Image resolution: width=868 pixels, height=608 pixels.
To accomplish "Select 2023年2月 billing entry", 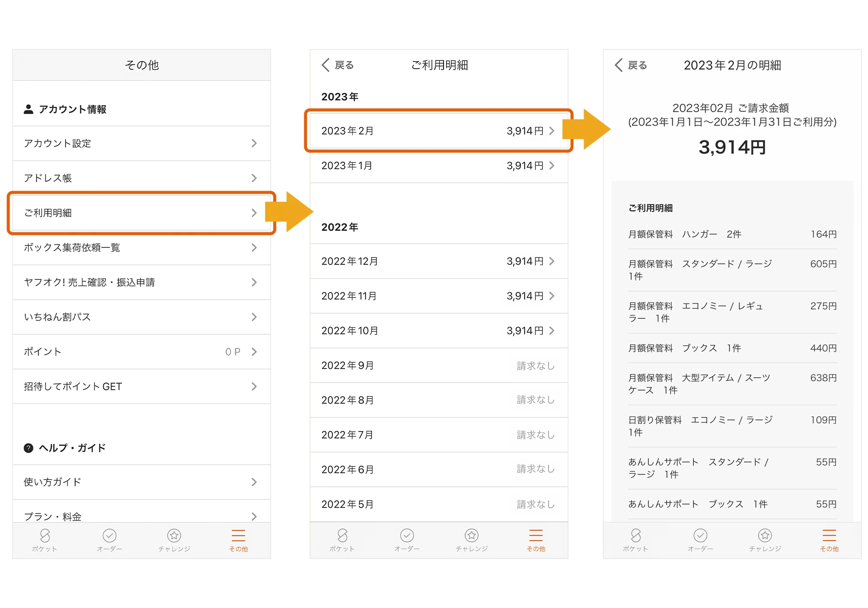I will tap(439, 131).
